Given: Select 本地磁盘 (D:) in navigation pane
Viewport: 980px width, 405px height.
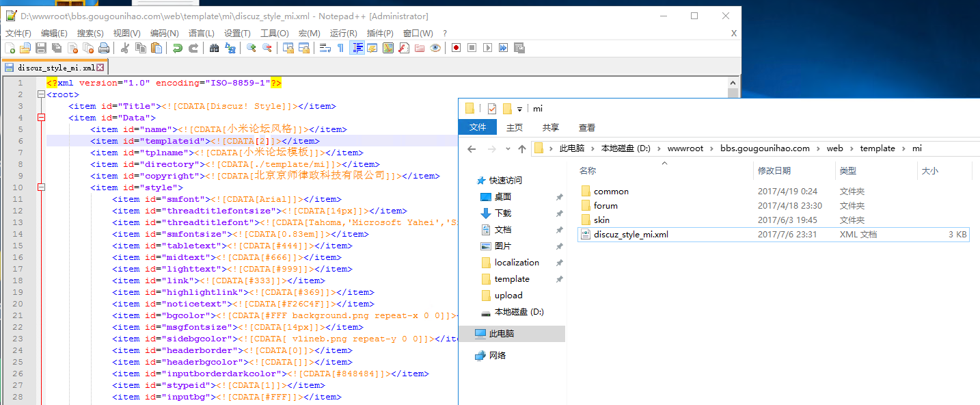Looking at the screenshot, I should [519, 311].
